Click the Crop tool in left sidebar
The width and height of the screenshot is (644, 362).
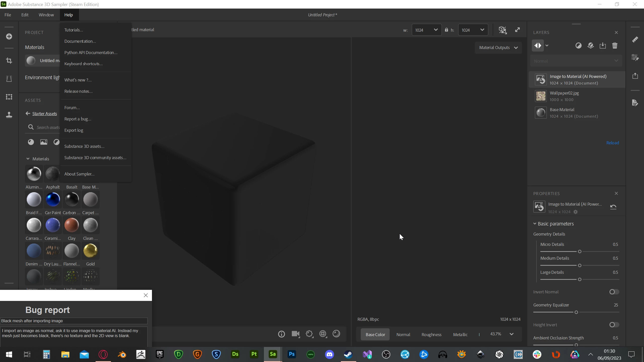(9, 61)
